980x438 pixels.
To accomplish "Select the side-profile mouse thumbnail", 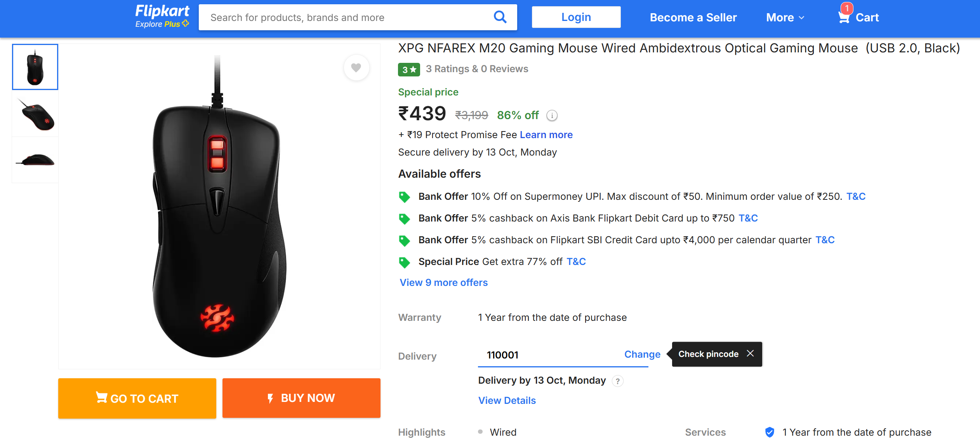I will click(35, 160).
